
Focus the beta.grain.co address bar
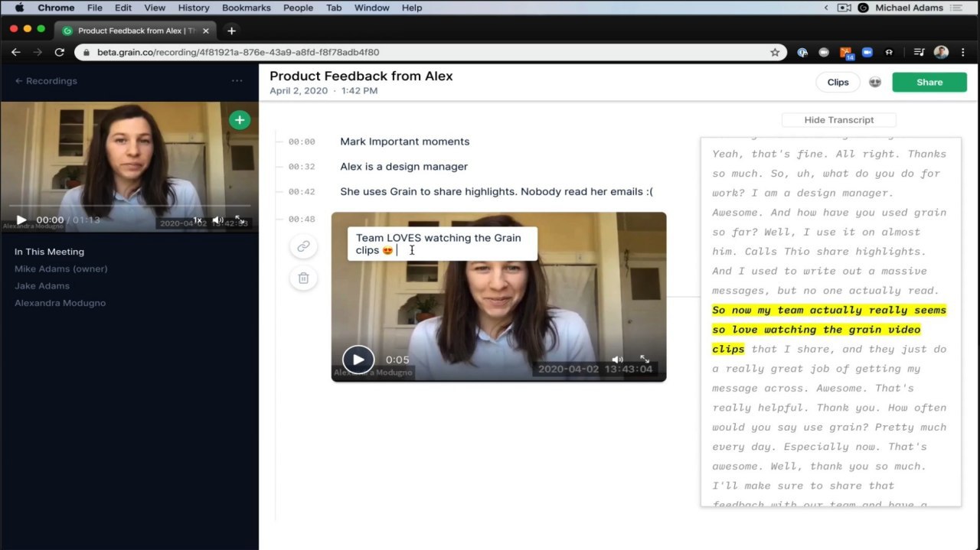coord(429,53)
